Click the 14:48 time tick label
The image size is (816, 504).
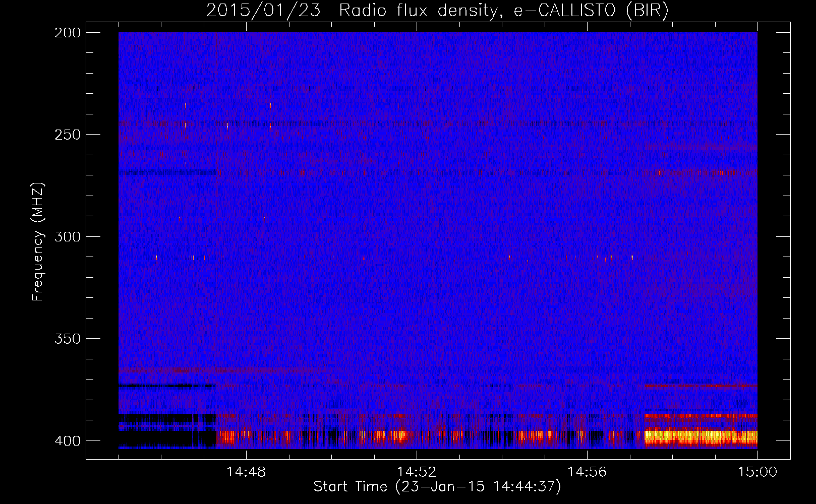click(246, 472)
